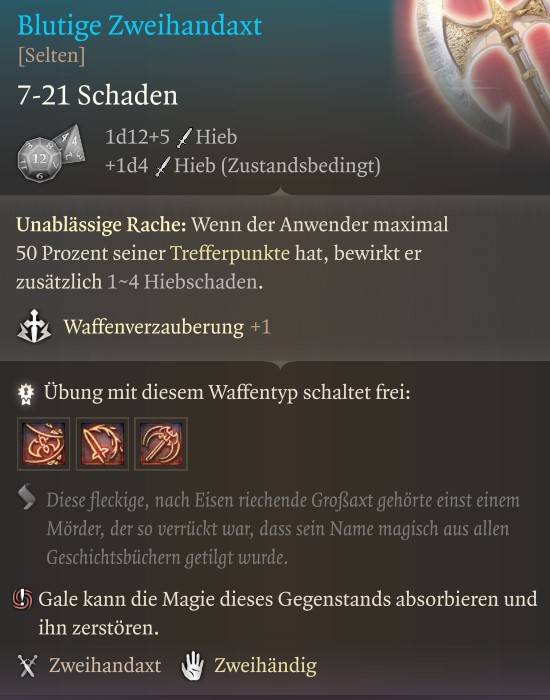550x700 pixels.
Task: Select the first weapon skill icon
Action: [x=43, y=444]
